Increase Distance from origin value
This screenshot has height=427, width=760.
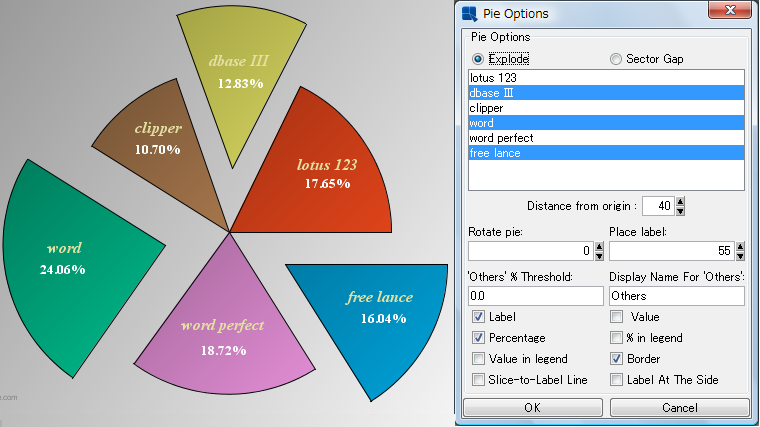click(x=681, y=202)
